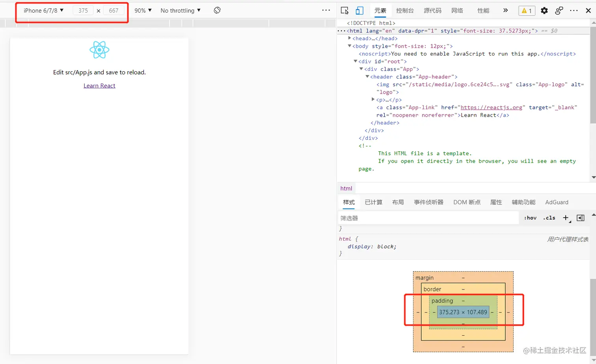Click the 用户代理样式表 label
The image size is (596, 364).
pyautogui.click(x=567, y=239)
